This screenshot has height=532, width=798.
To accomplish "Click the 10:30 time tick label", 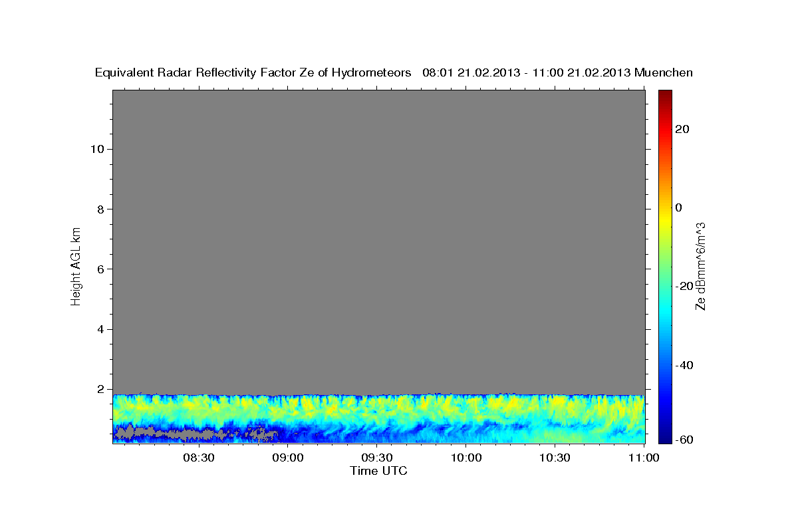I will pyautogui.click(x=555, y=458).
